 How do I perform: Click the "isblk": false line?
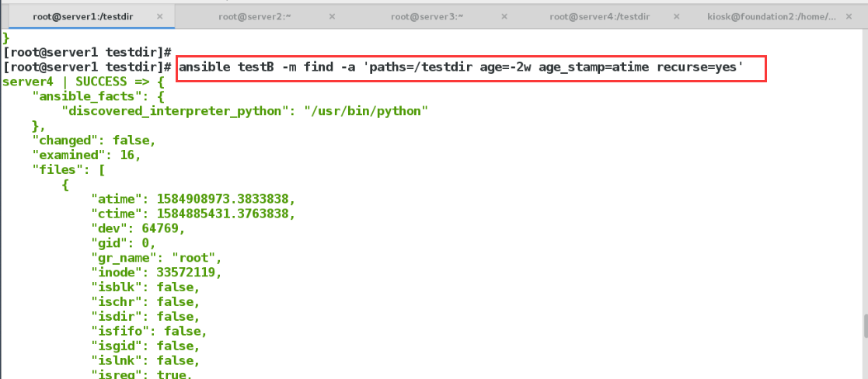coord(145,287)
